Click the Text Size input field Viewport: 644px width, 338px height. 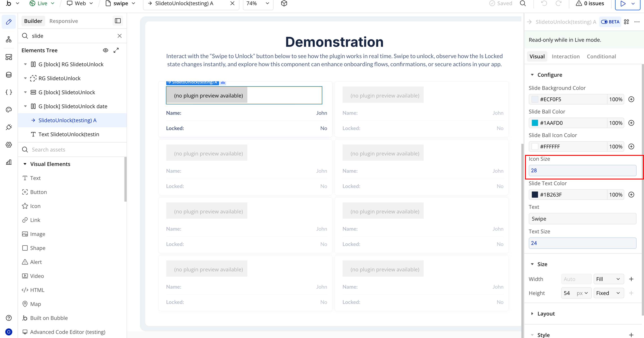pos(582,243)
